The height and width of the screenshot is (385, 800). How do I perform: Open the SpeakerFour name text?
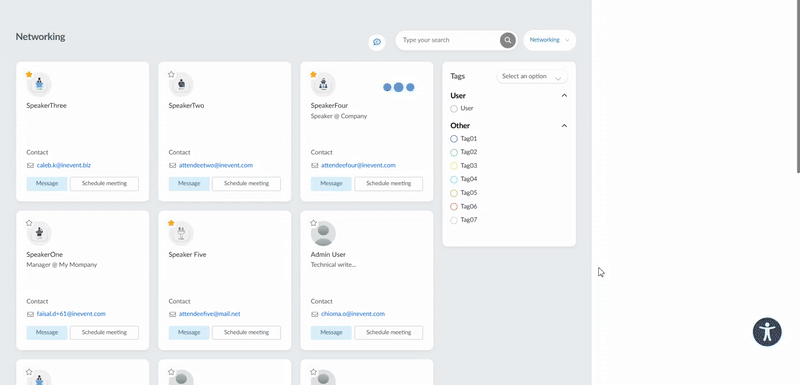pos(329,106)
